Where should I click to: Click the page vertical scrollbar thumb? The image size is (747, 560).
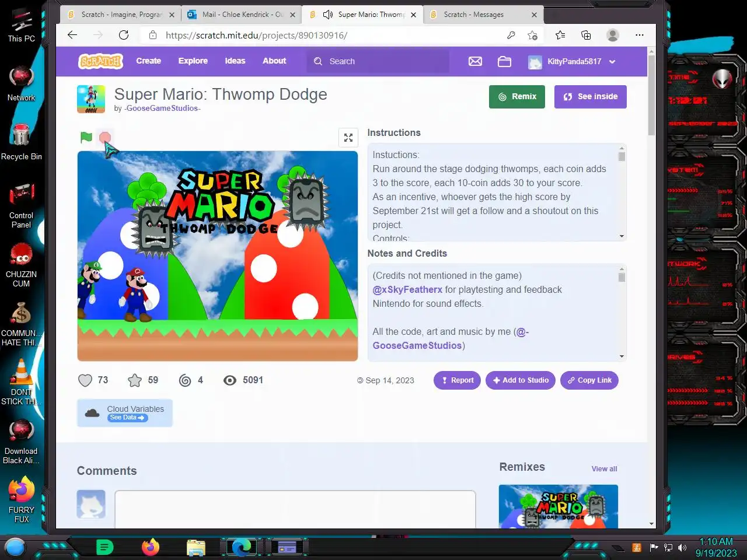tap(651, 96)
